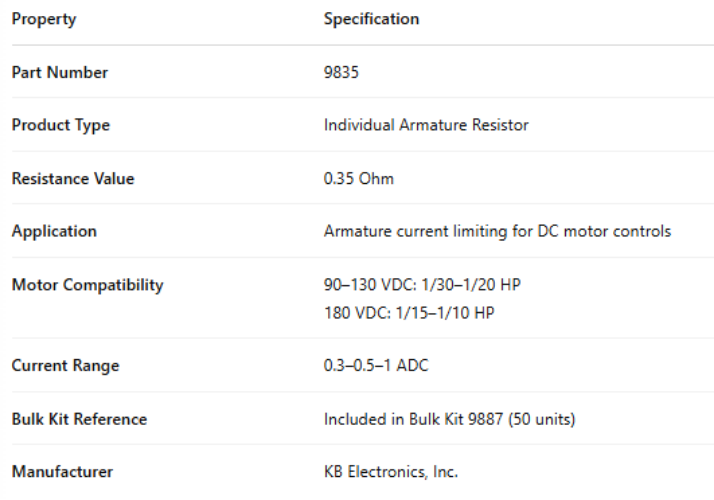This screenshot has width=714, height=500.
Task: Click the Specification column header
Action: (x=371, y=19)
